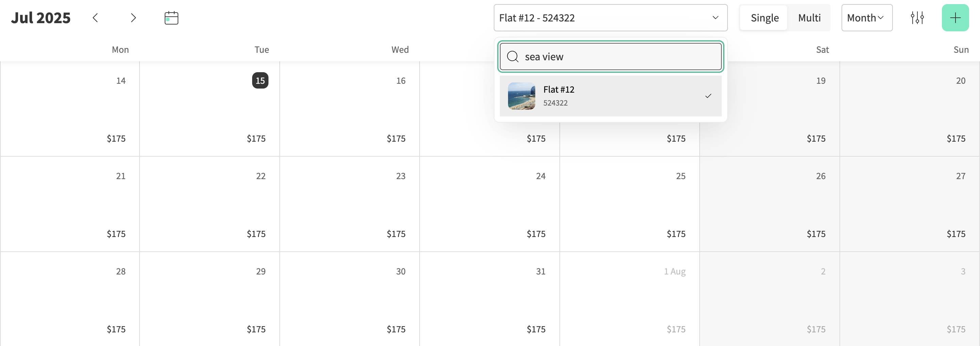This screenshot has width=980, height=346.
Task: Click the green plus button to add
Action: [955, 17]
